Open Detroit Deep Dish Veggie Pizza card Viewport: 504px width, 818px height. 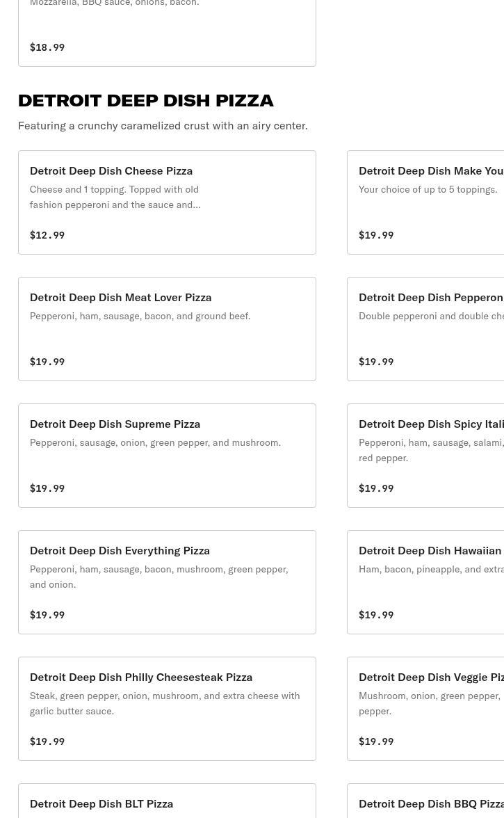coord(425,708)
